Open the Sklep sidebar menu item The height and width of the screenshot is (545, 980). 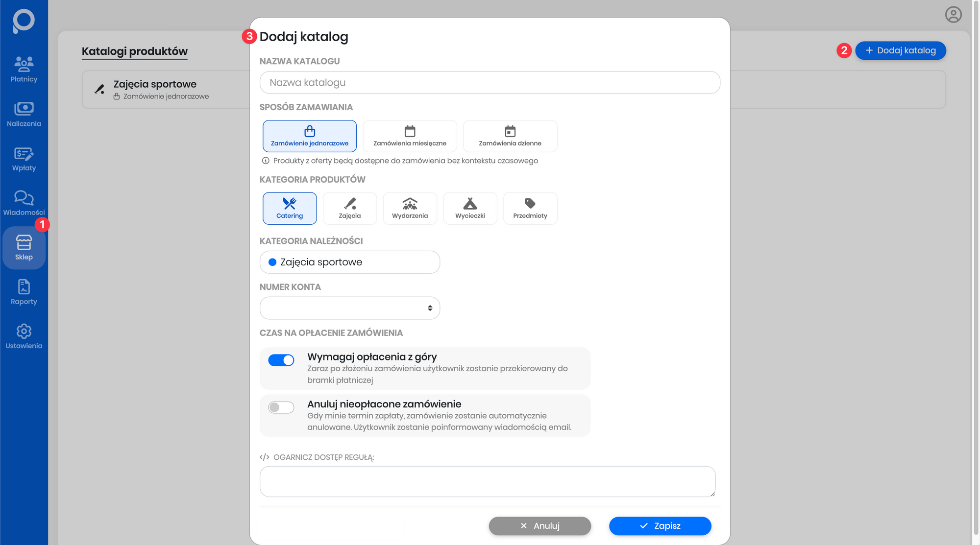click(x=24, y=247)
